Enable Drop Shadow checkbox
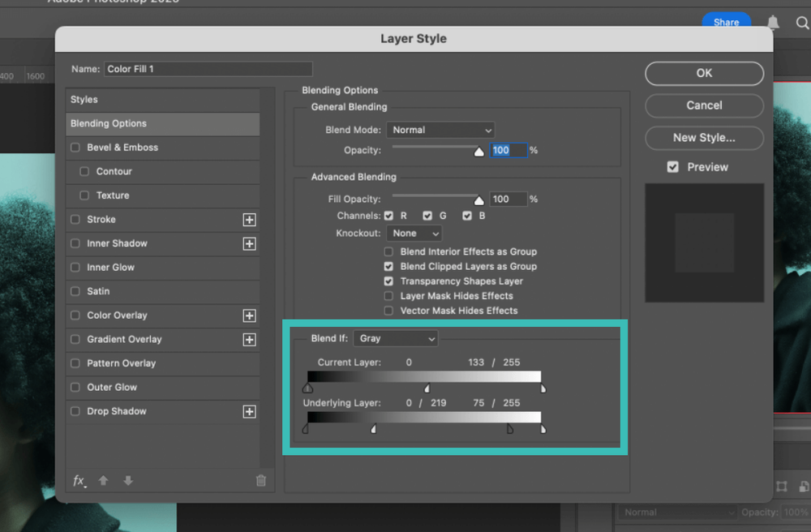The width and height of the screenshot is (811, 532). [75, 411]
